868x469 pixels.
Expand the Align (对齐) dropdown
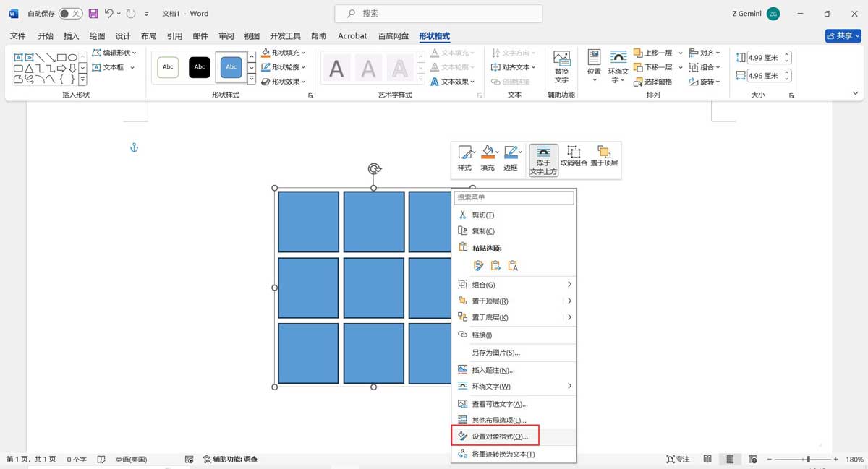[x=705, y=52]
